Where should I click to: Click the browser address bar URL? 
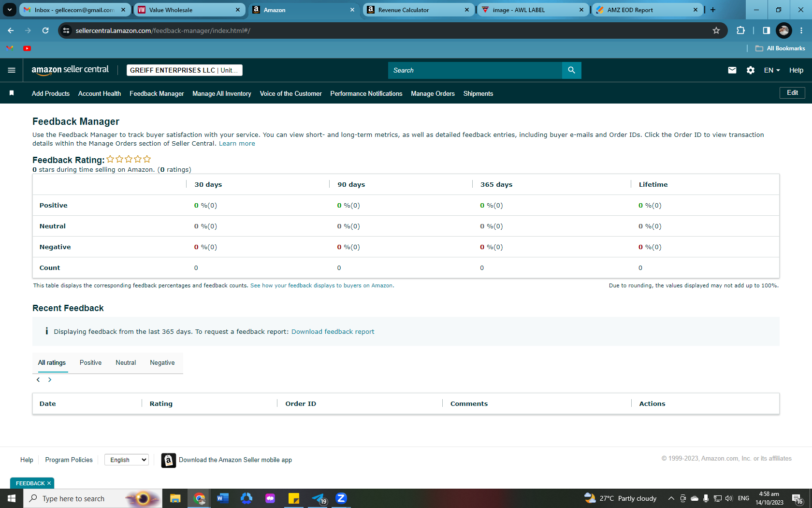coord(163,30)
